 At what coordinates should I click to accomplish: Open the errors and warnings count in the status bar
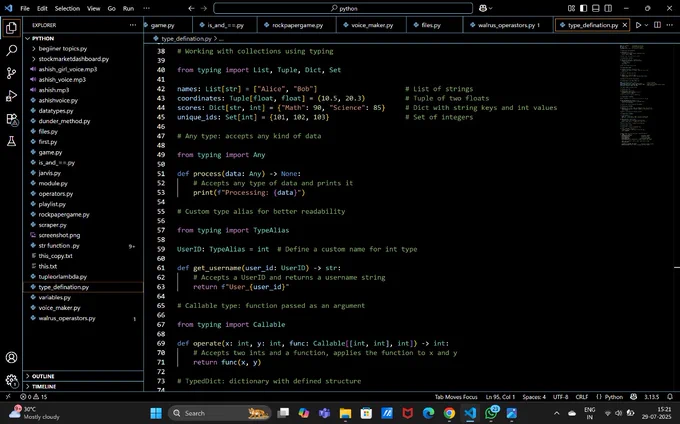click(34, 397)
